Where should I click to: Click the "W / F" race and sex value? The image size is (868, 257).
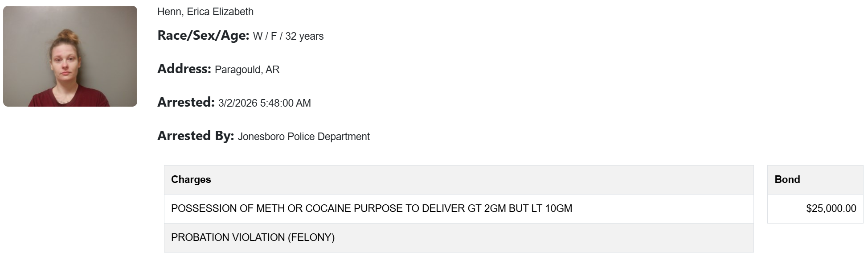pyautogui.click(x=265, y=36)
